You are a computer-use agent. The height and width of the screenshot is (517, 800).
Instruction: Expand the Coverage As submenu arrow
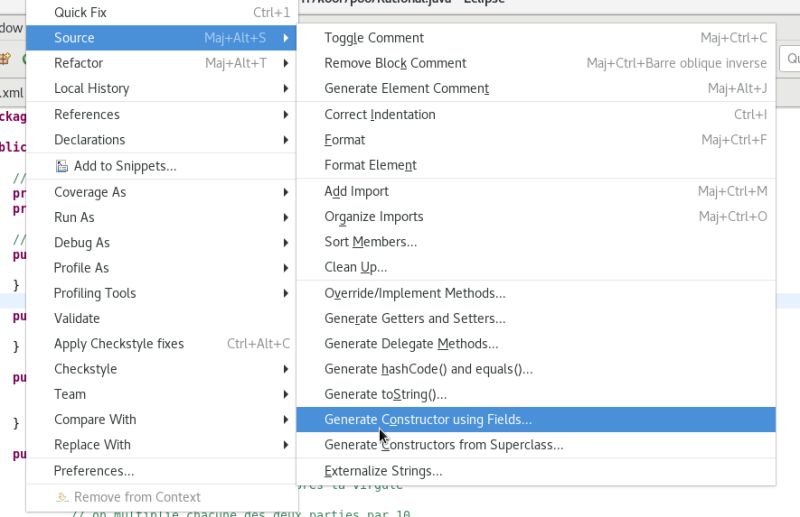tap(286, 192)
